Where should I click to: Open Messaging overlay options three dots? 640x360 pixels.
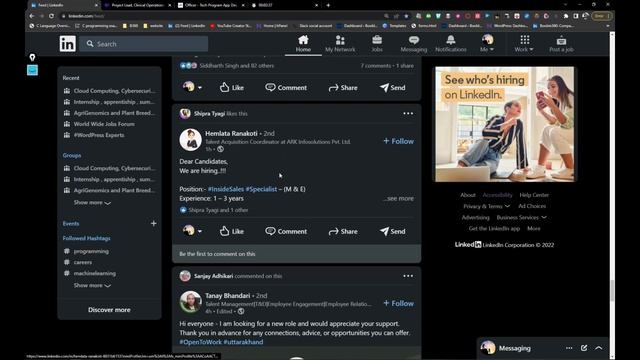tap(569, 348)
